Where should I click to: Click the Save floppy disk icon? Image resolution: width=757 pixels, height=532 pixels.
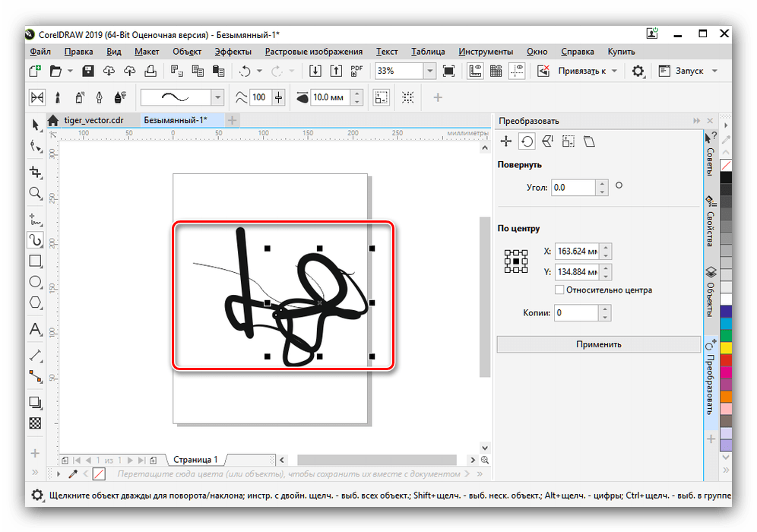click(x=88, y=71)
